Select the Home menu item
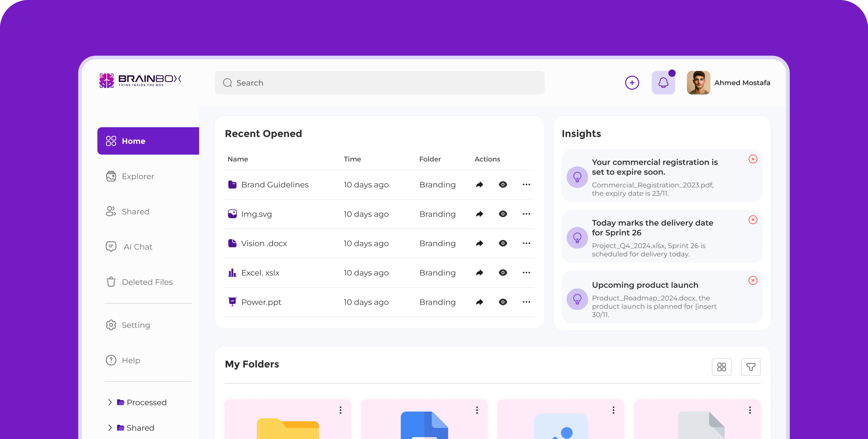 [x=148, y=141]
